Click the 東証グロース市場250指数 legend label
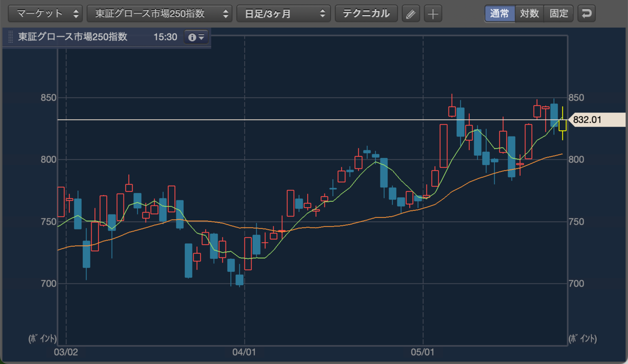Viewport: 628px width, 364px height. point(72,38)
